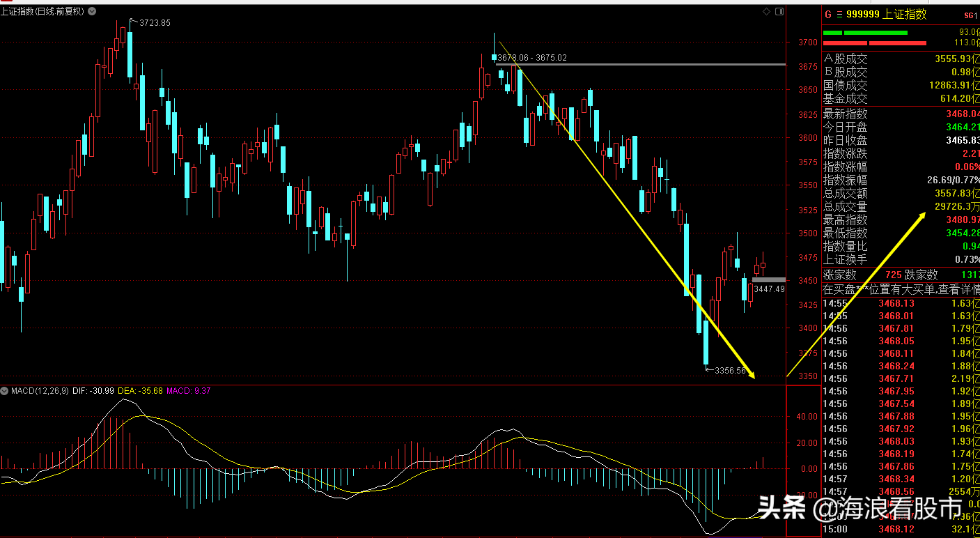Click the B股成交 row
Image resolution: width=980 pixels, height=538 pixels.
pyautogui.click(x=901, y=72)
